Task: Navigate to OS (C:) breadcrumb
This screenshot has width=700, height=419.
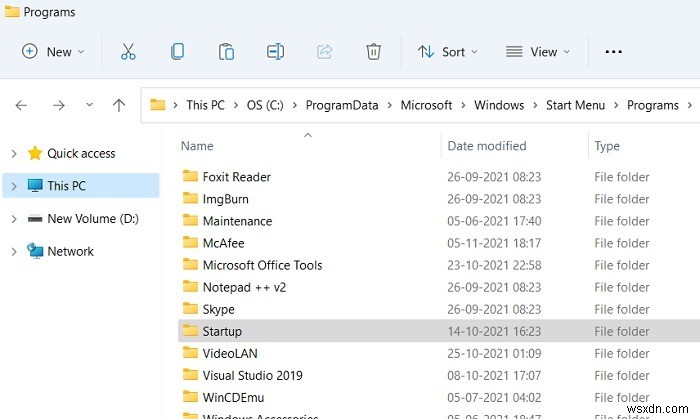Action: point(265,105)
